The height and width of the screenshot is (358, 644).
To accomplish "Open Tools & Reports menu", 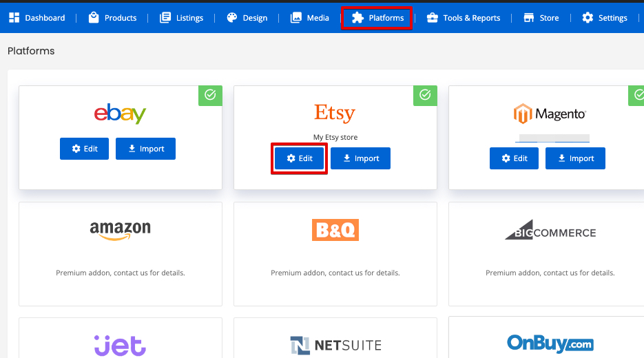I will click(464, 18).
